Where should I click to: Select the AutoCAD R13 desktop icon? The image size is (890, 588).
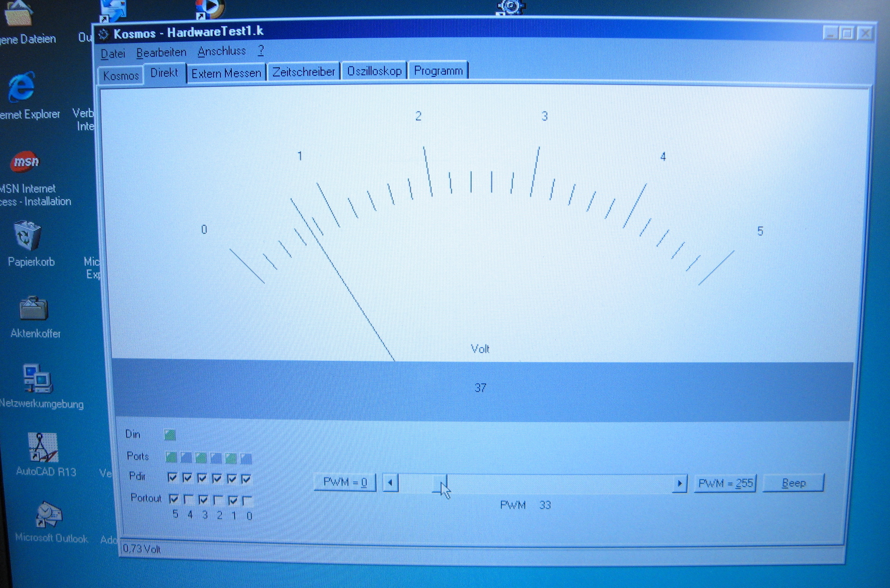[x=43, y=447]
